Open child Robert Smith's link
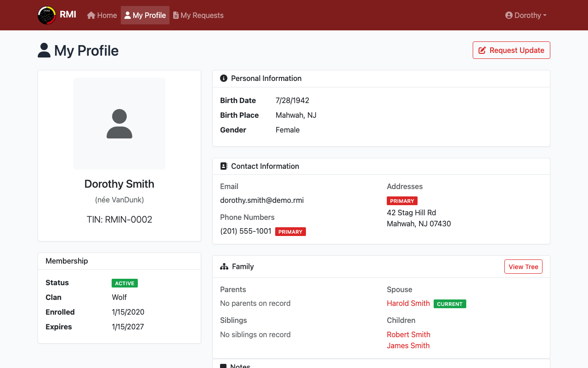Screen dimensions: 588x368 (408, 334)
